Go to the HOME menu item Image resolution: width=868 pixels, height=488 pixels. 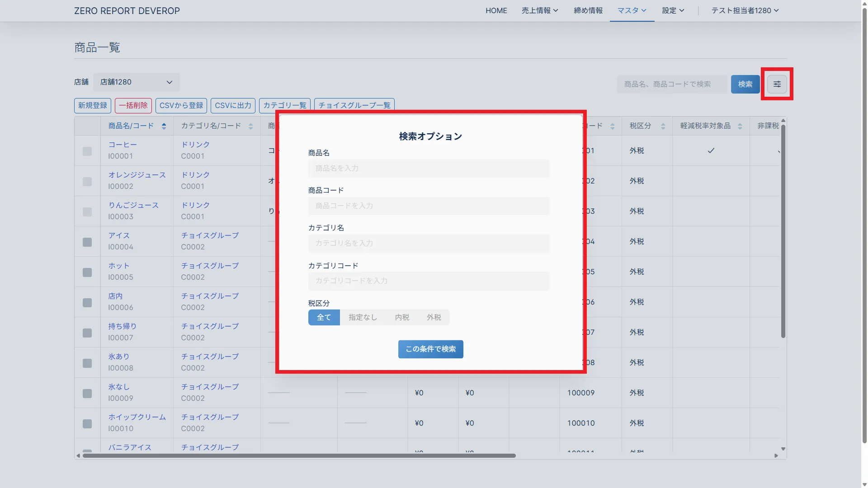click(x=496, y=10)
